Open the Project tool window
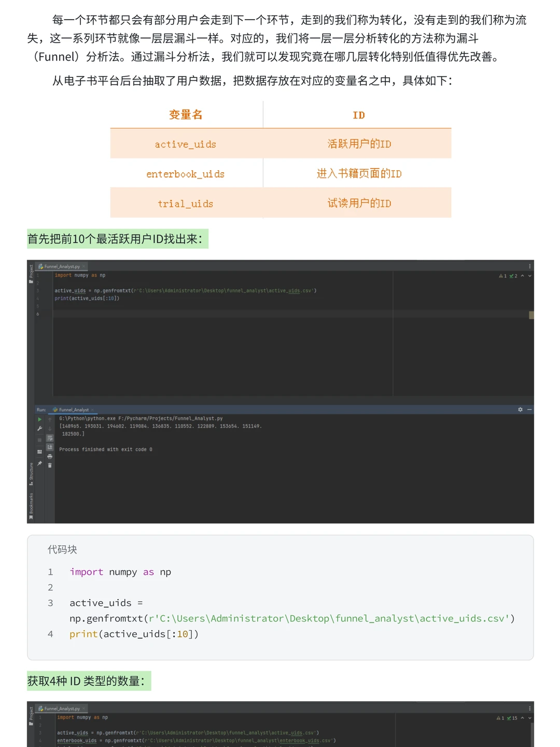The image size is (560, 747). click(x=31, y=274)
